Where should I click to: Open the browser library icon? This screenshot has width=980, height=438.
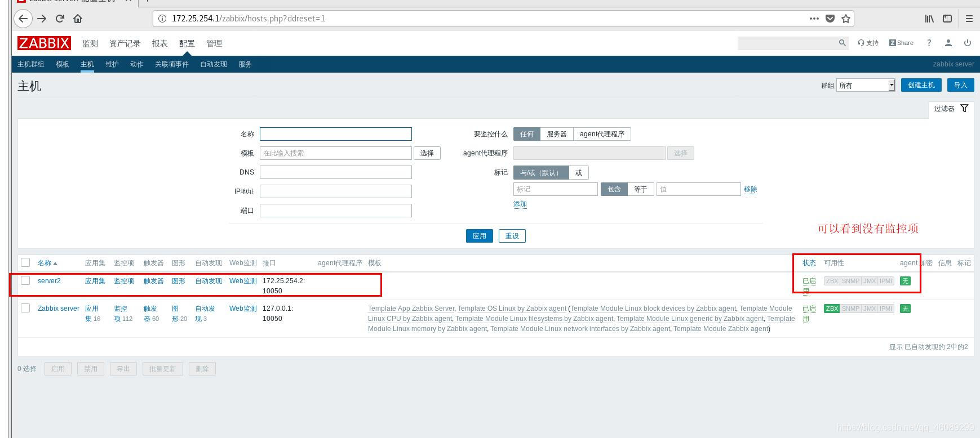point(929,19)
